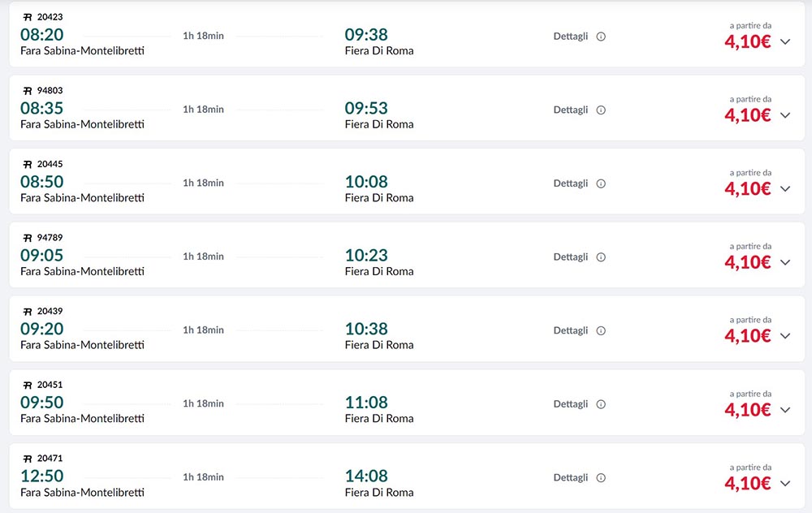Click info icon for the 12:50 train

601,478
